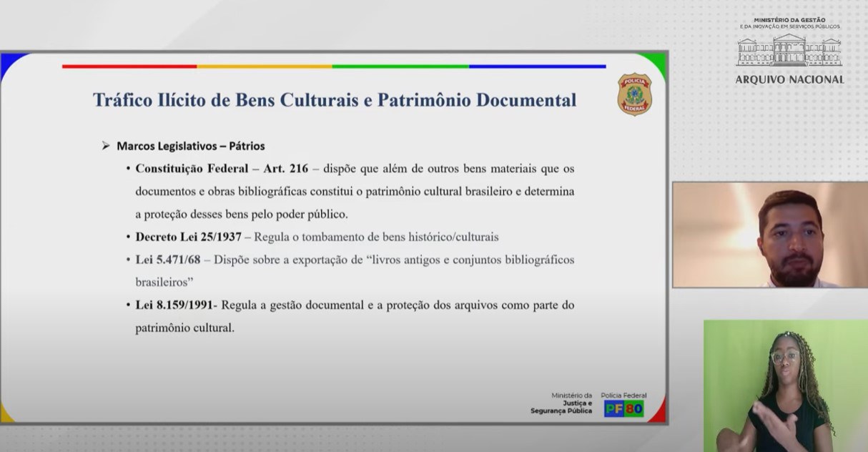The height and width of the screenshot is (452, 868).
Task: Select the presenter's webcam video
Action: 769,235
